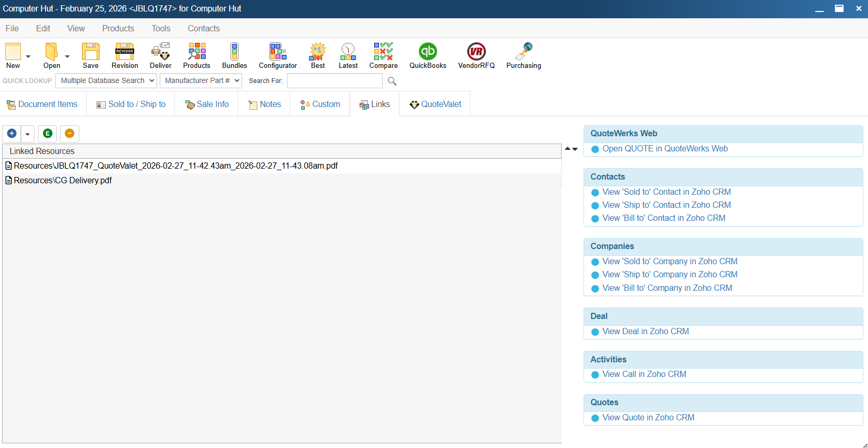
Task: Open the VendorRFQ tool
Action: [x=476, y=55]
